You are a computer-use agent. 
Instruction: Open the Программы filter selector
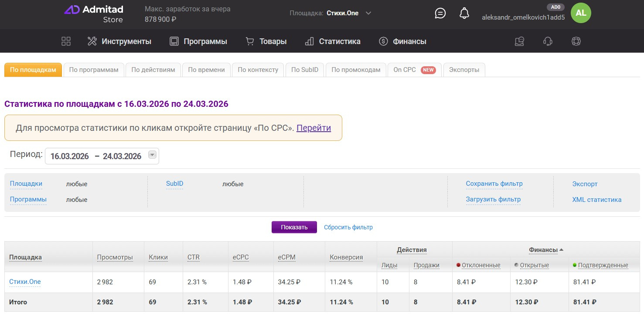28,199
